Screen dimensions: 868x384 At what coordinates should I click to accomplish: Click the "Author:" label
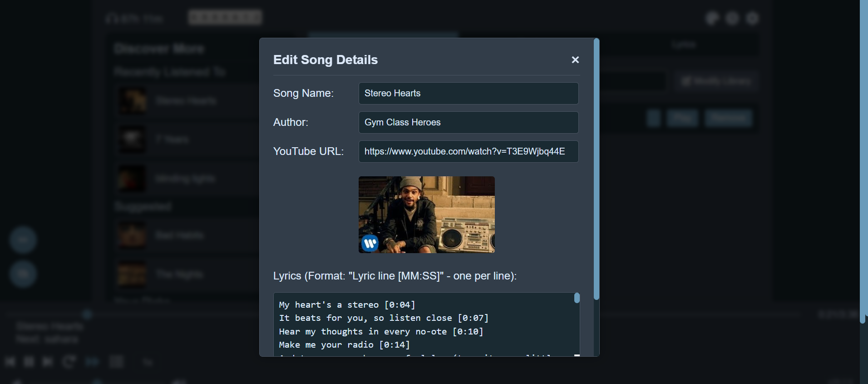pos(291,122)
